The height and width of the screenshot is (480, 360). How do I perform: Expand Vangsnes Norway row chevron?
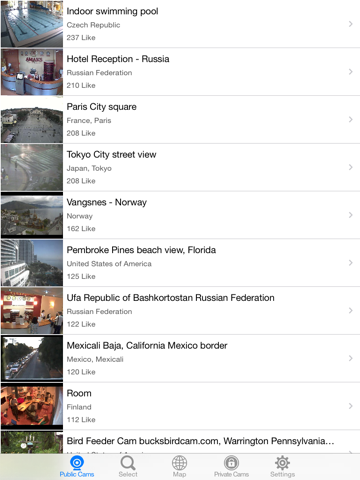point(351,215)
